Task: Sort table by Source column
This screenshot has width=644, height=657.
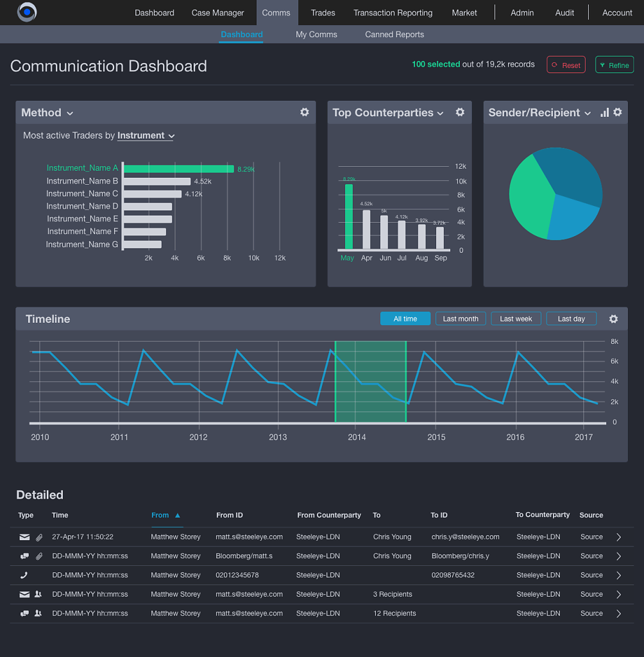Action: point(591,515)
